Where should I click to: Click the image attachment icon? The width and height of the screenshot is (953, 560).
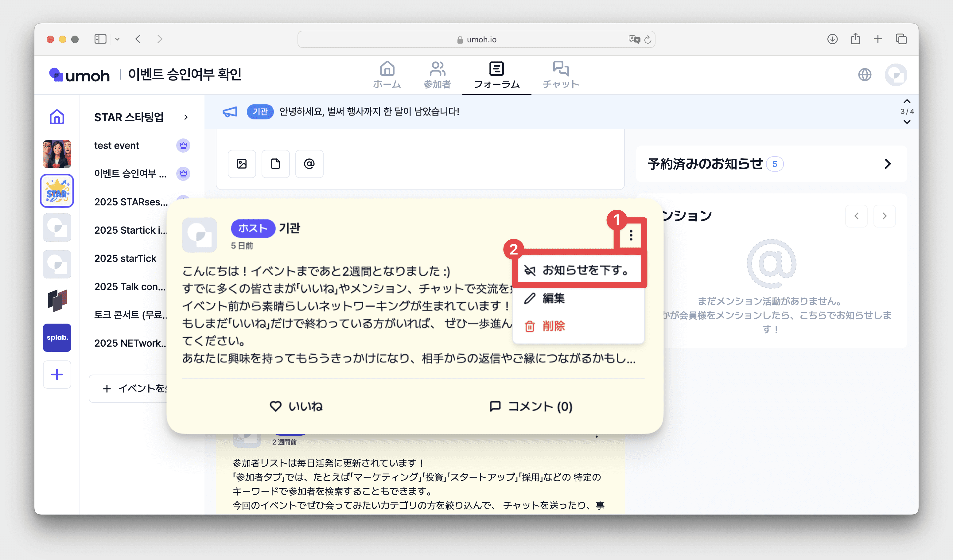(x=242, y=164)
